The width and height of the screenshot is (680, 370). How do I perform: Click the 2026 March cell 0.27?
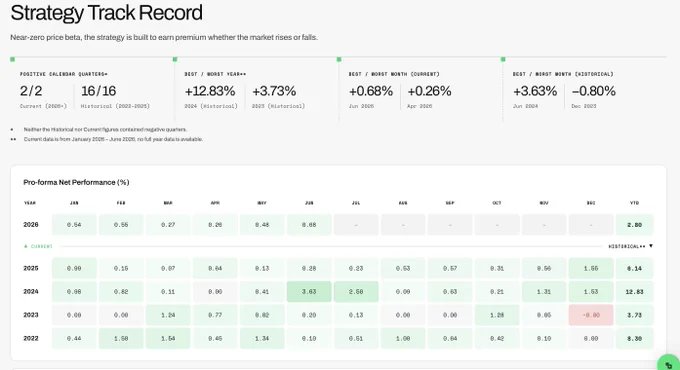coord(168,225)
